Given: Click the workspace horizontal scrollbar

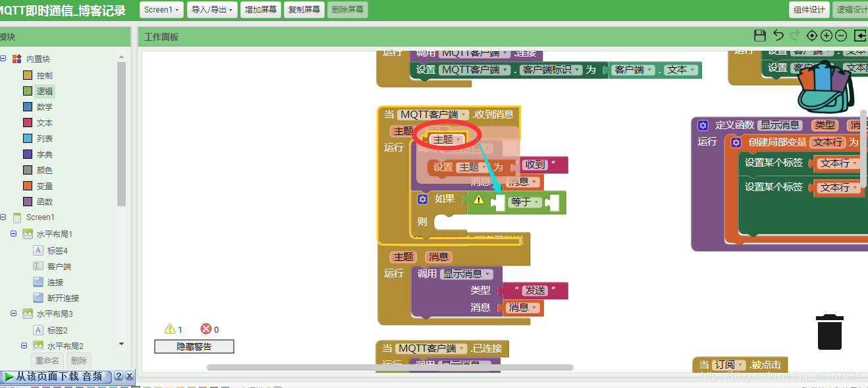Looking at the screenshot, I should 390,368.
